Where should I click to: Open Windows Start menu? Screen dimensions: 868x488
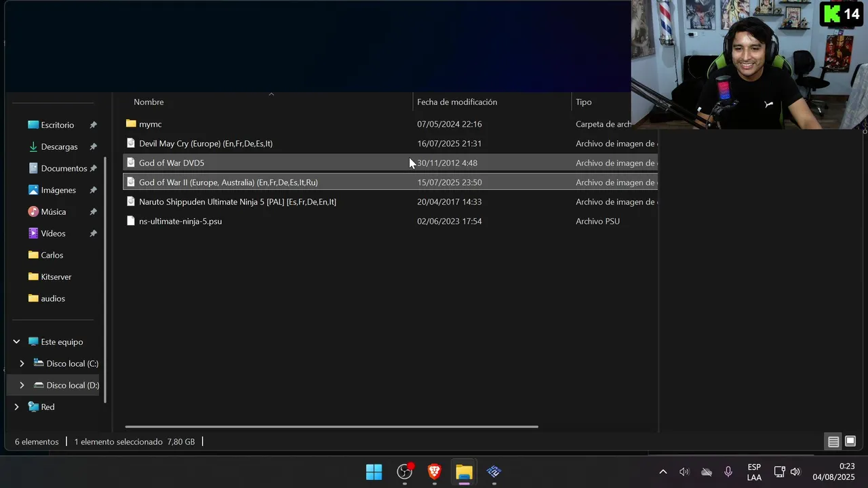click(374, 472)
